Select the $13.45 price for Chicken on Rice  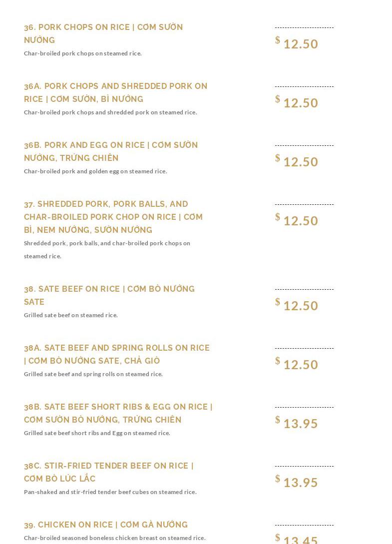click(297, 540)
